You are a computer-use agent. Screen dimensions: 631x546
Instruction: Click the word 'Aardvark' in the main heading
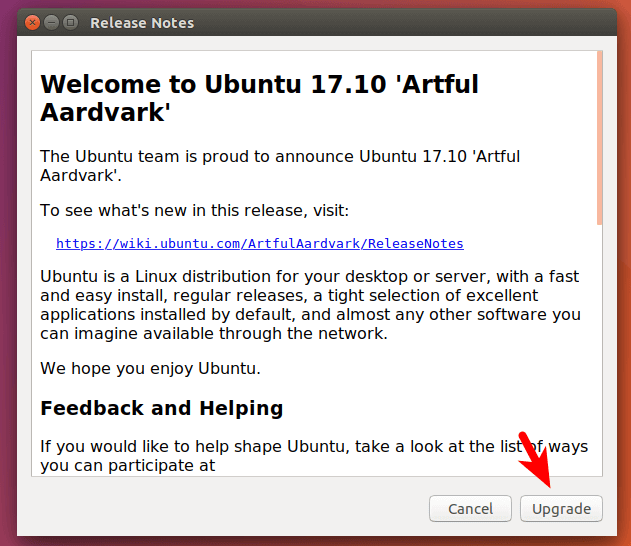[105, 113]
